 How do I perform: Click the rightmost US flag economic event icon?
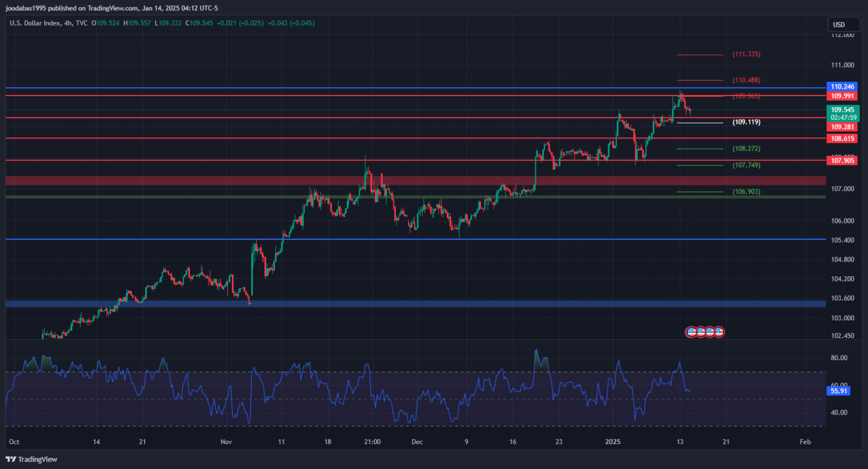[719, 332]
